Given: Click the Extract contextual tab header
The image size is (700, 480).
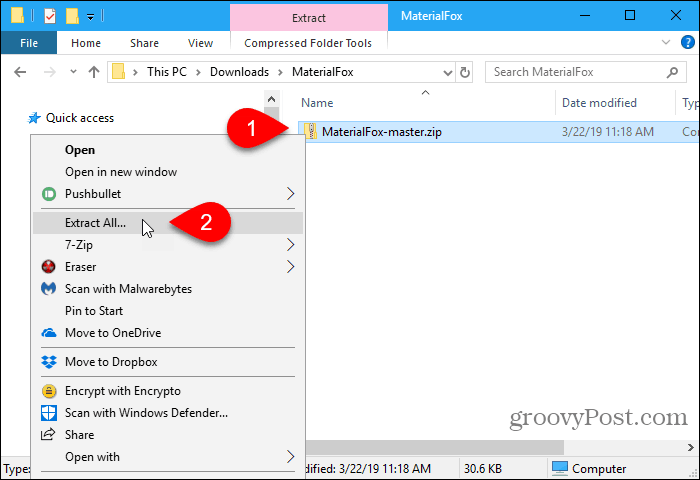Looking at the screenshot, I should pos(308,18).
